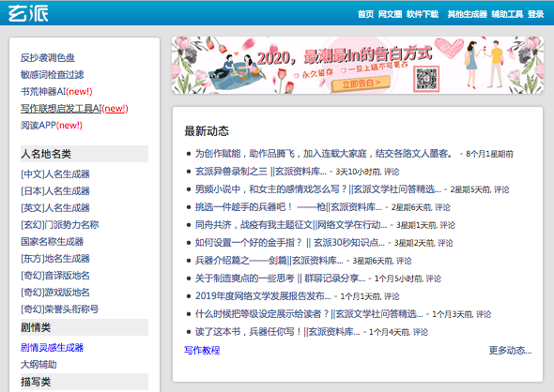Screen dimensions: 554x392
Task: Open 国家名称生成器
Action: point(52,242)
